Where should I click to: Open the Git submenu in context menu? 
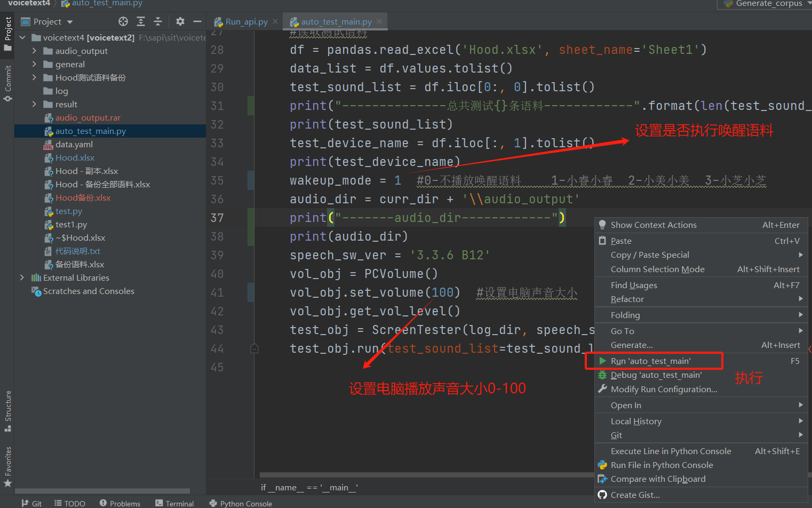coord(701,435)
